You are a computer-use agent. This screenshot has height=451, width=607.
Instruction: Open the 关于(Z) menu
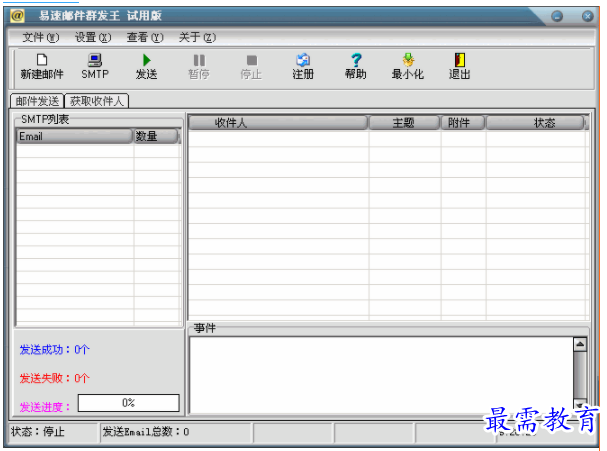[x=197, y=38]
